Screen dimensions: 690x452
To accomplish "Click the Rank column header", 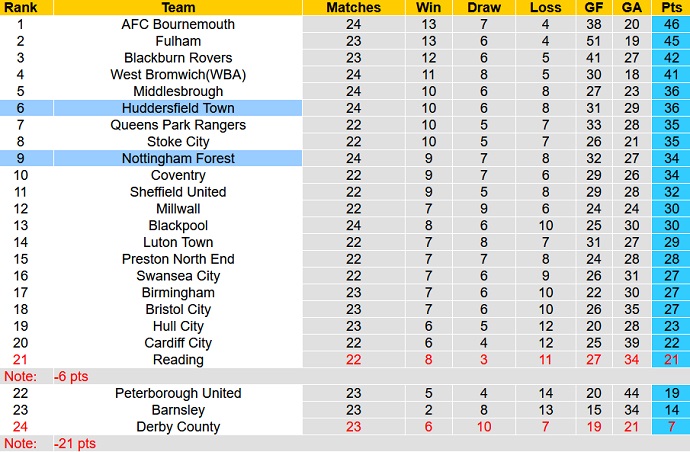I will pos(20,8).
